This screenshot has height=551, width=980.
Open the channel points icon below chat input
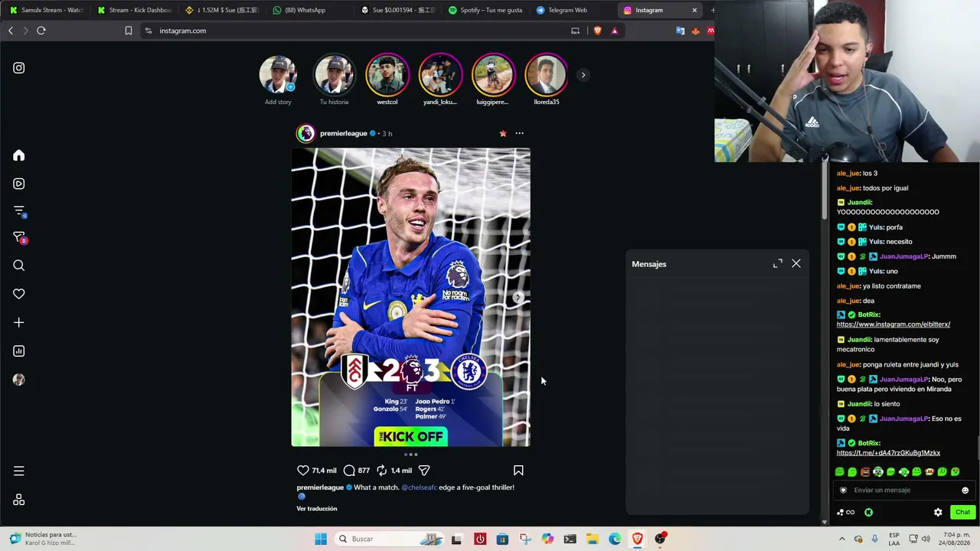845,513
